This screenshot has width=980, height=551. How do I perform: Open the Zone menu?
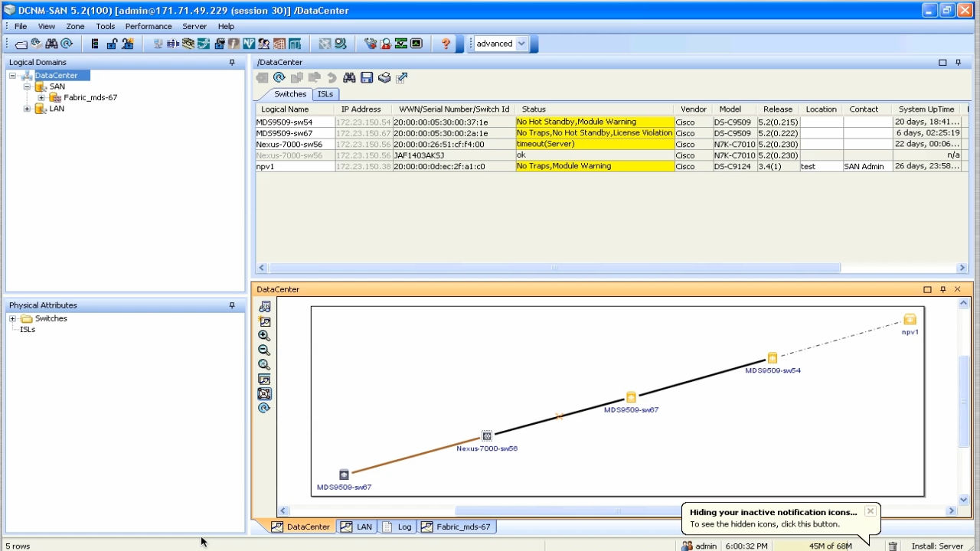[75, 26]
